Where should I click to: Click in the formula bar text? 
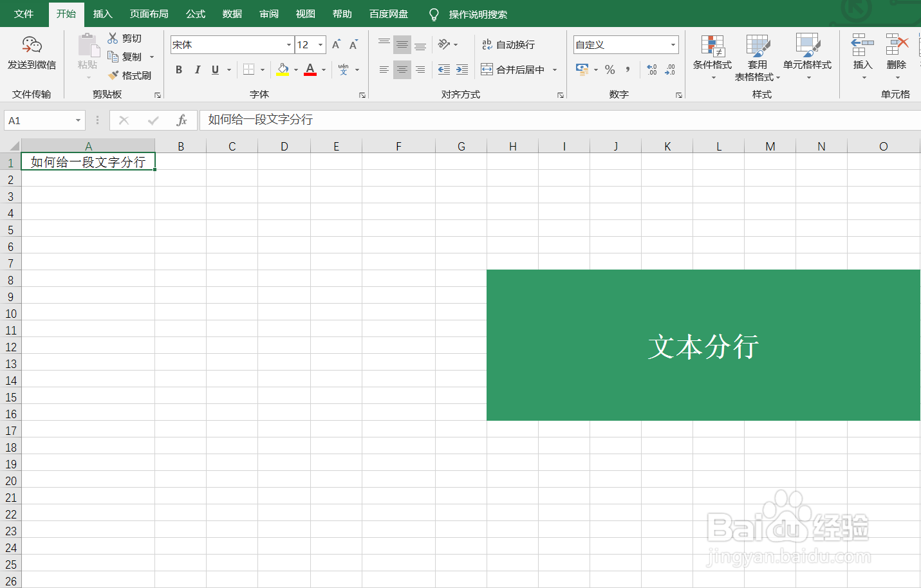click(x=260, y=120)
